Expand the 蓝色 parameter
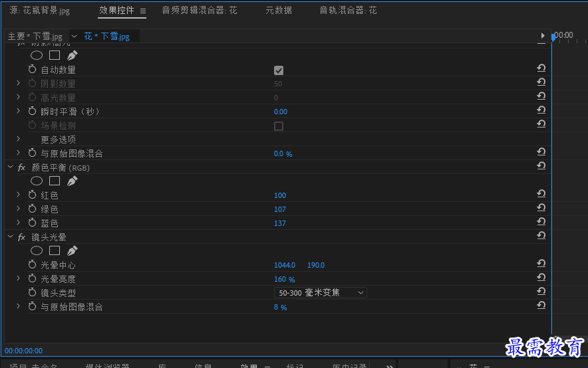The image size is (588, 368). [x=18, y=223]
